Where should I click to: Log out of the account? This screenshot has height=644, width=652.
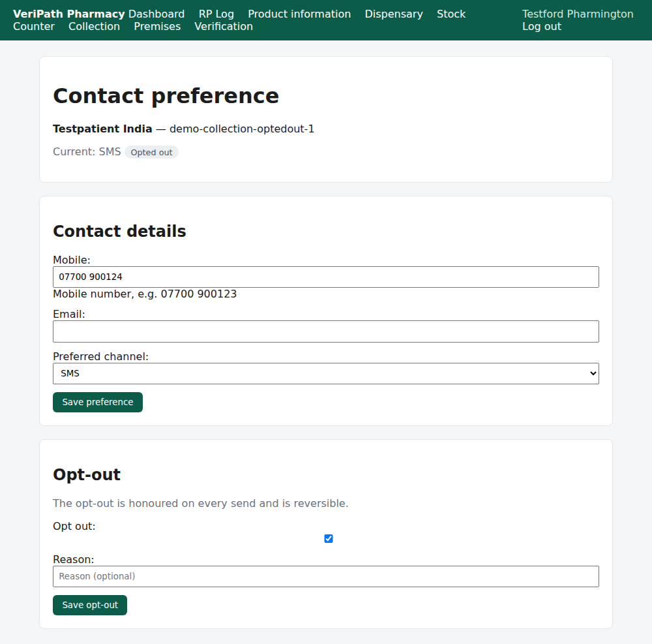click(x=542, y=26)
